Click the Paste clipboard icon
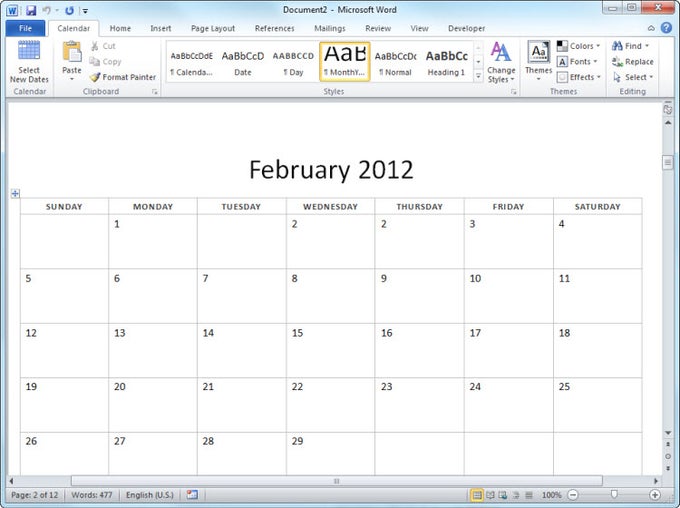The height and width of the screenshot is (508, 680). [x=72, y=52]
